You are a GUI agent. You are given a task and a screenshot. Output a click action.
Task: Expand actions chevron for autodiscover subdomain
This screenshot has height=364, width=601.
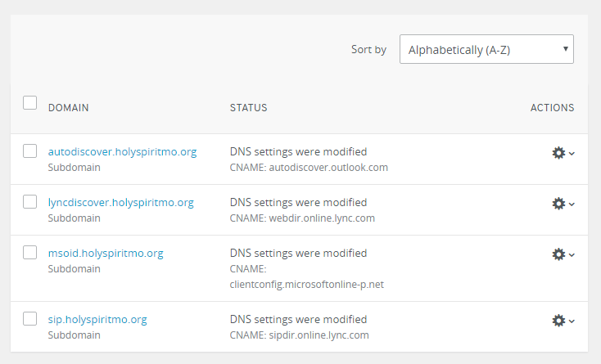coord(572,154)
